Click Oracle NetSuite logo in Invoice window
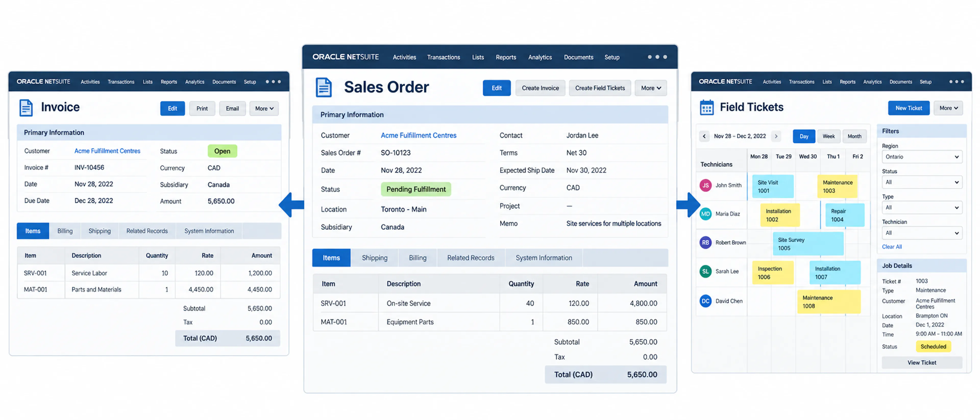980x420 pixels. pyautogui.click(x=43, y=81)
